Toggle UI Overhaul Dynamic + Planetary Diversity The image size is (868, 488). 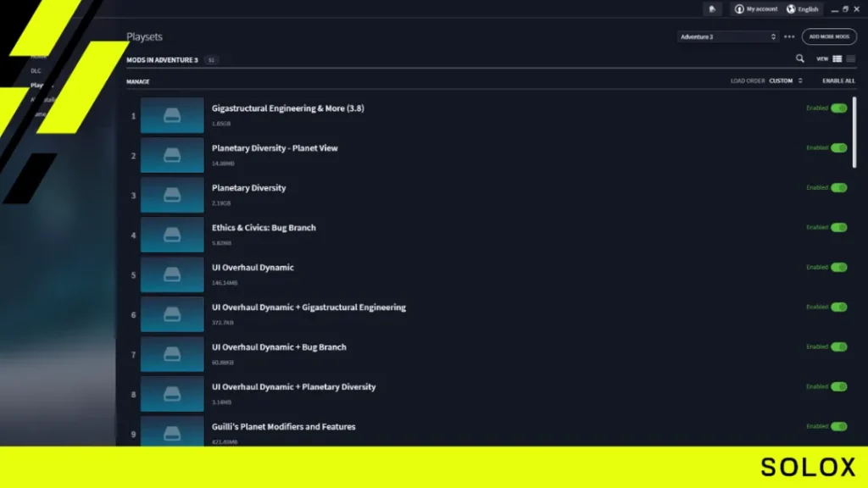click(x=838, y=386)
